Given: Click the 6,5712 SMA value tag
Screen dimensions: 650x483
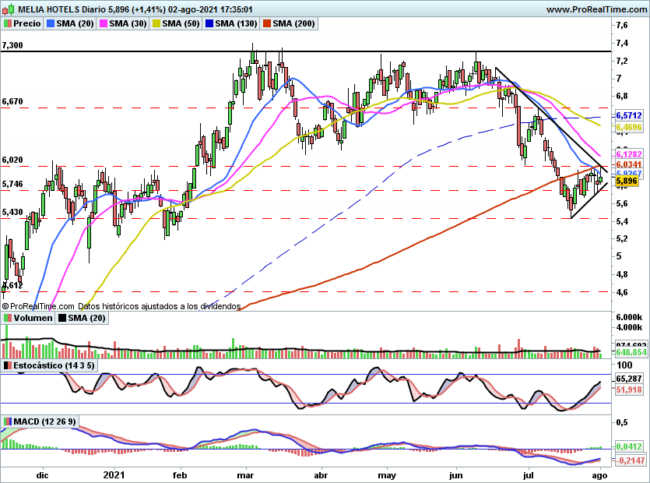Looking at the screenshot, I should [629, 116].
